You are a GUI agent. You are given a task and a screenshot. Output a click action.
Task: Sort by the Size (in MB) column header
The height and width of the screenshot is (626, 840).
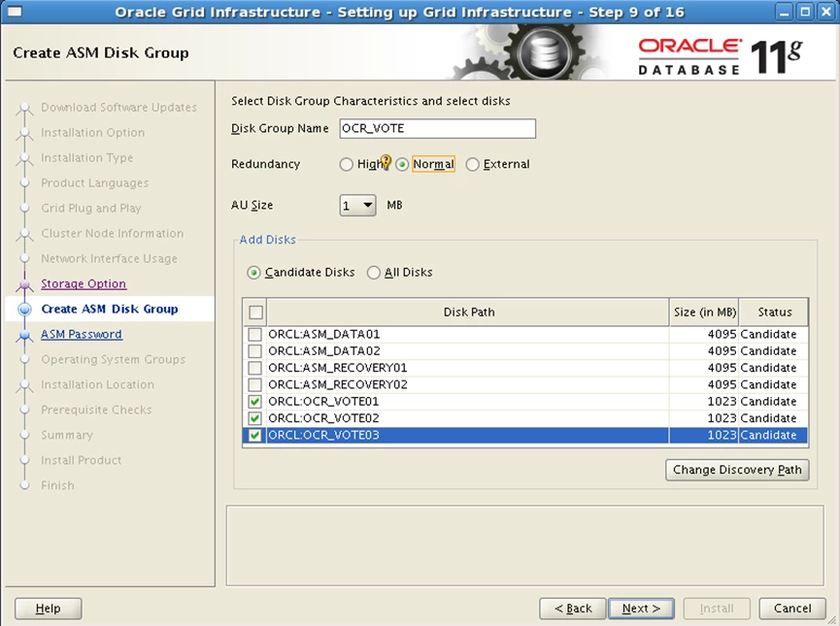pos(704,313)
